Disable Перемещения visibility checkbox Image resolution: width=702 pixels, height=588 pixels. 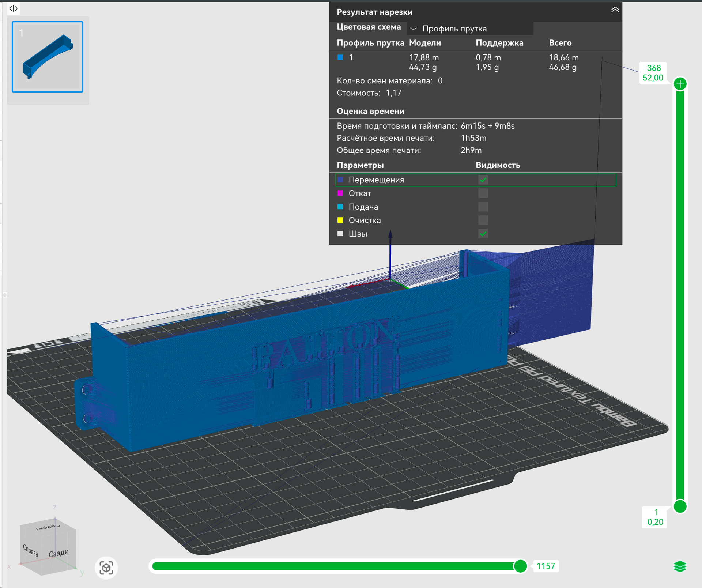pyautogui.click(x=483, y=180)
